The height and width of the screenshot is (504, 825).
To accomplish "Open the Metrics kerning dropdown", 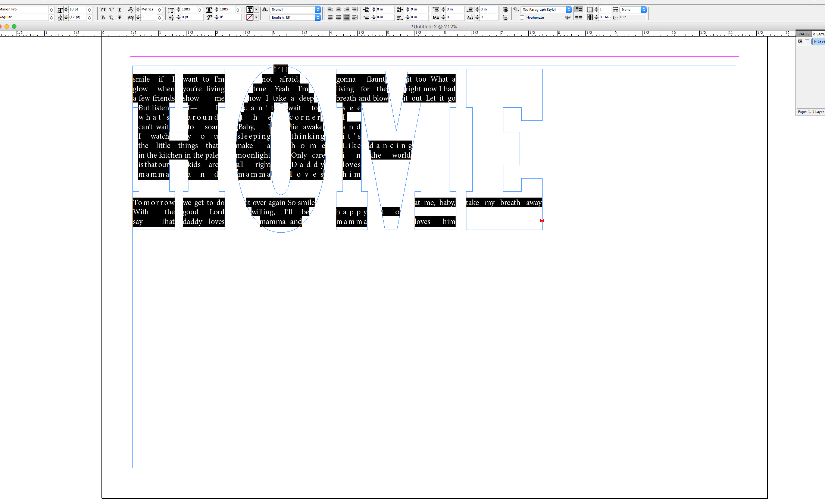I will tap(160, 10).
